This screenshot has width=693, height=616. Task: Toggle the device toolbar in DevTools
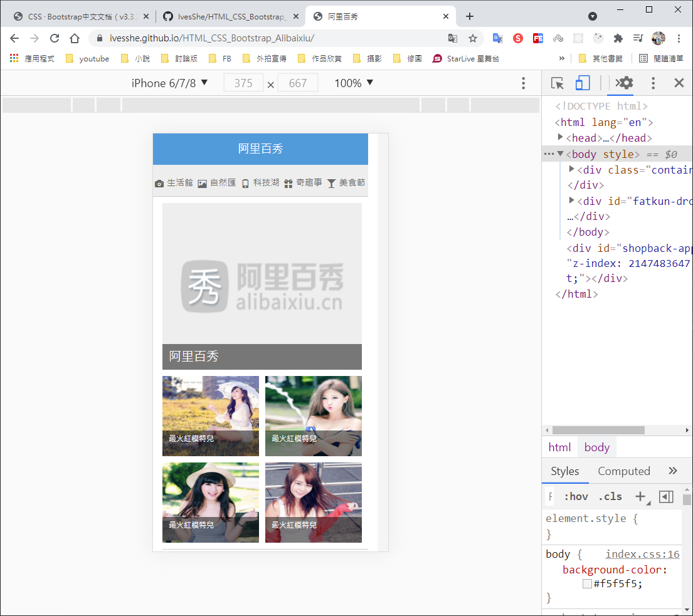point(583,83)
